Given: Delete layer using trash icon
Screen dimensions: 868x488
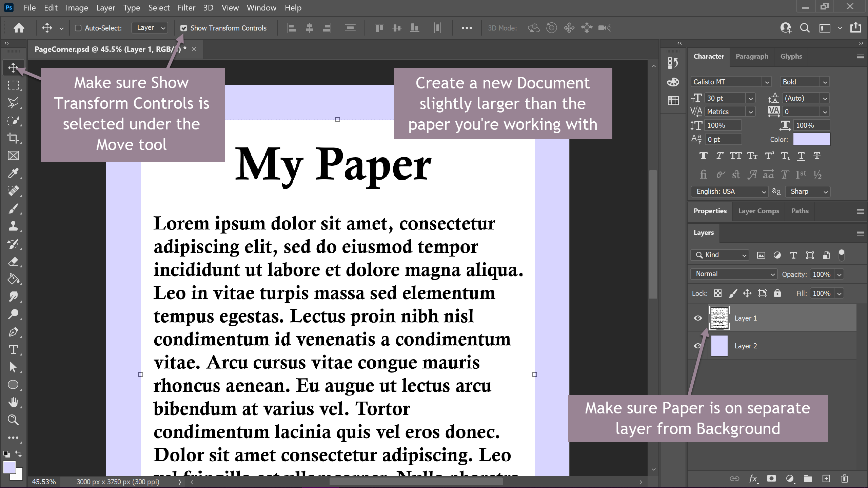Looking at the screenshot, I should click(x=844, y=478).
